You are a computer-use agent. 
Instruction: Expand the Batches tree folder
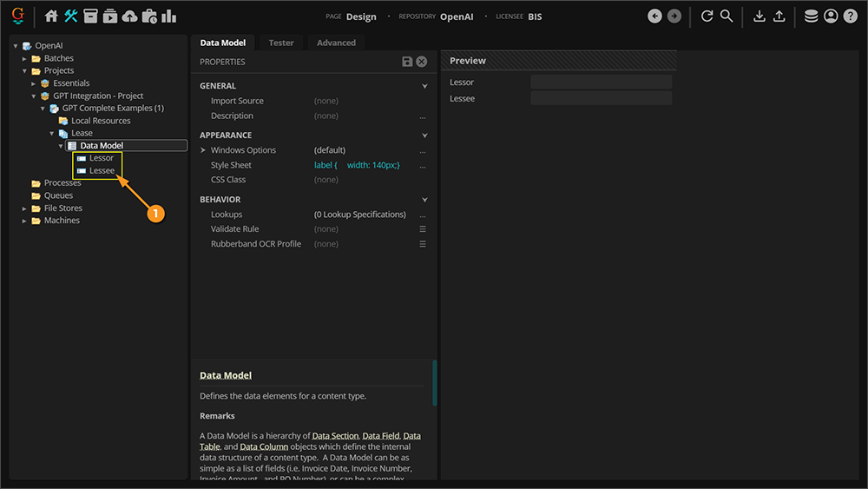[25, 58]
